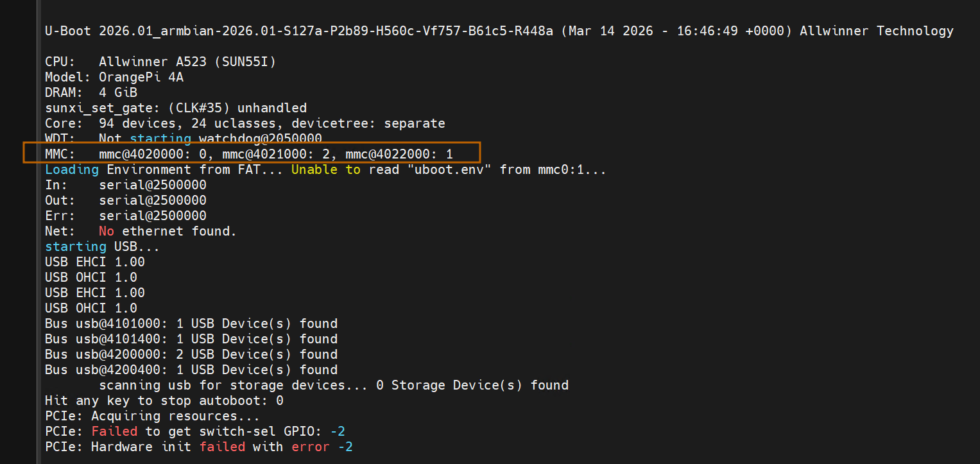Click the "4 GiB" DRAM value
The height and width of the screenshot is (464, 980).
118,92
